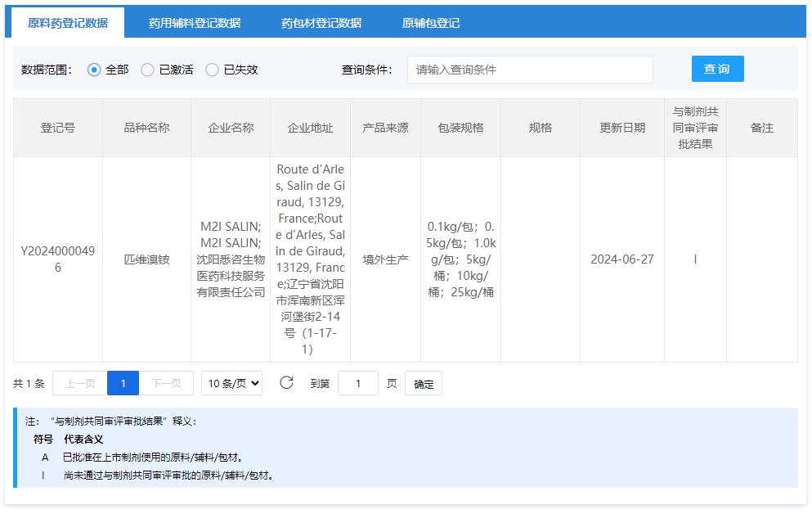Focus the 查询条件 search input field

530,70
